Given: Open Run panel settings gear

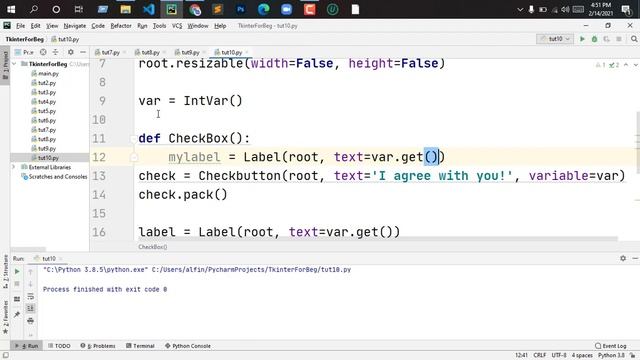Looking at the screenshot, I should (623, 258).
